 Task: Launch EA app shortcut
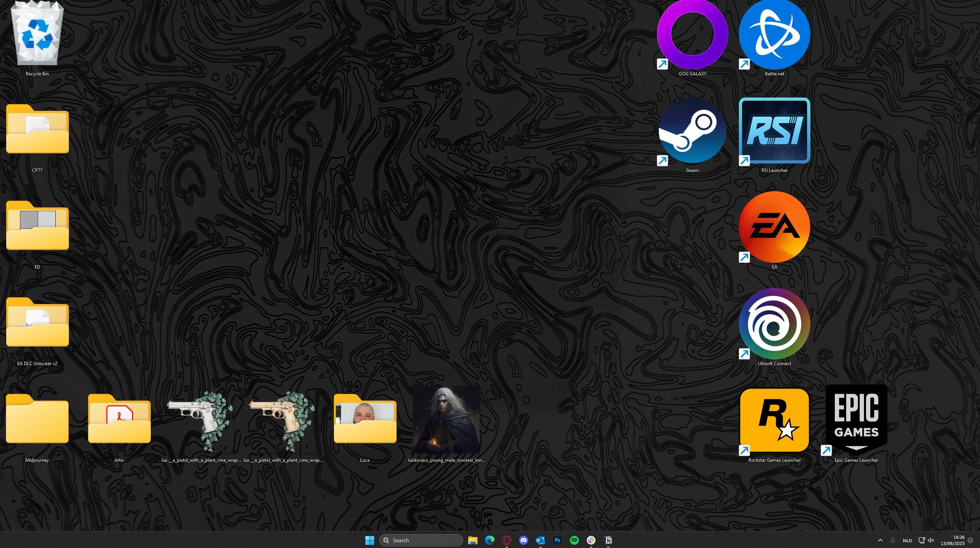click(774, 227)
